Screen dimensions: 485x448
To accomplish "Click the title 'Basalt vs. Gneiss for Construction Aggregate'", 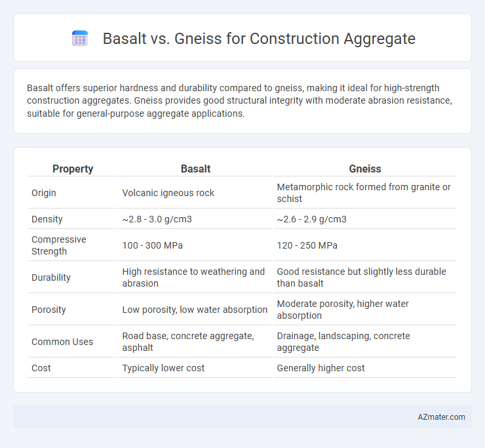I will point(259,39).
